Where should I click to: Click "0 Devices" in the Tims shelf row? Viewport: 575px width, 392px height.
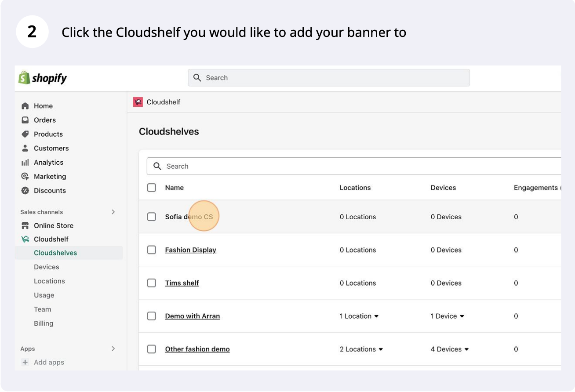point(446,283)
